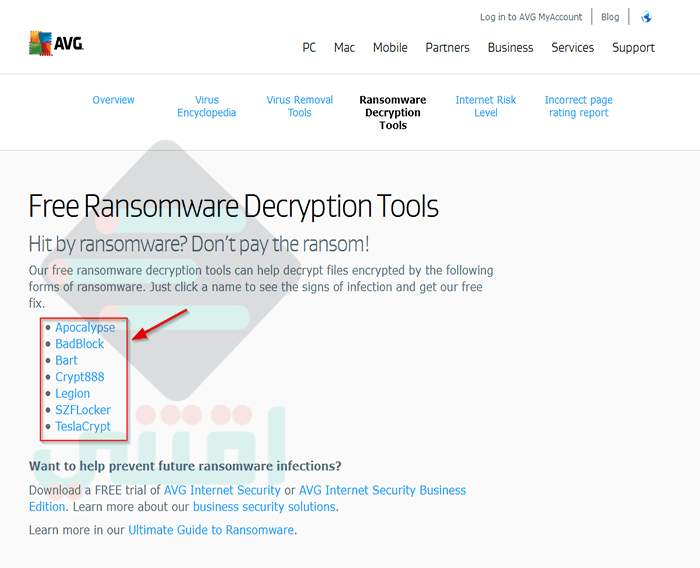Open the globe language selector icon
Image resolution: width=700 pixels, height=568 pixels.
tap(646, 17)
